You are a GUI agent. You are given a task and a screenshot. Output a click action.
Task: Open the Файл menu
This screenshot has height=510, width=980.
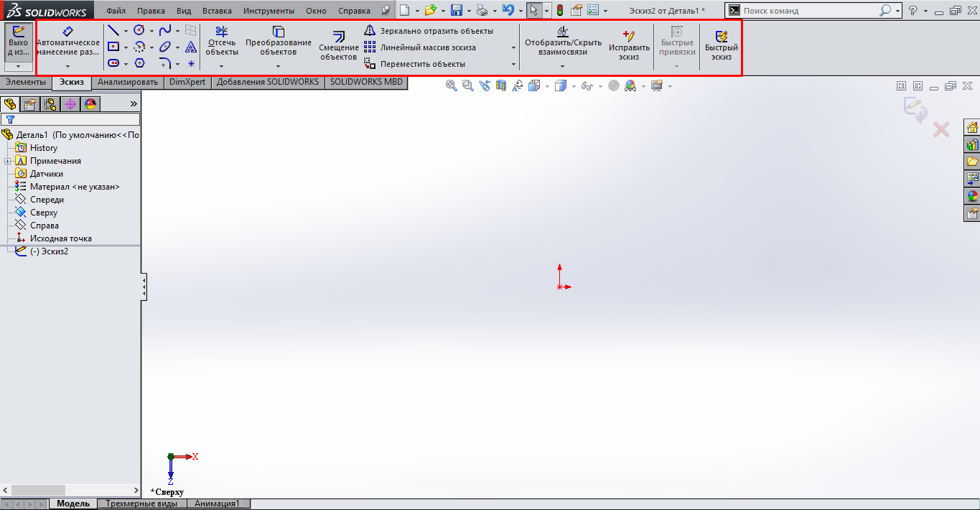tap(116, 11)
